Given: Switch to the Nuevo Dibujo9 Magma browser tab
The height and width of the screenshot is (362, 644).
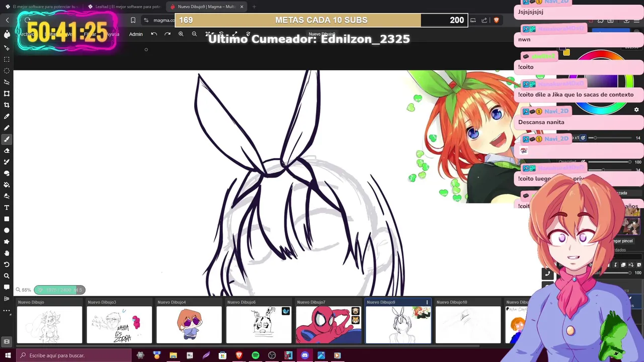Looking at the screenshot, I should coord(206,7).
